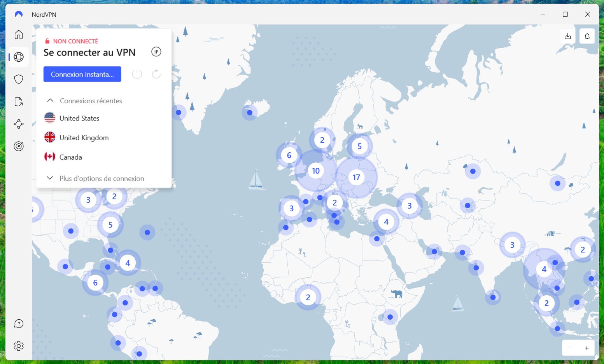The height and width of the screenshot is (364, 604).
Task: Open the shield Threat Protection icon
Action: point(19,79)
